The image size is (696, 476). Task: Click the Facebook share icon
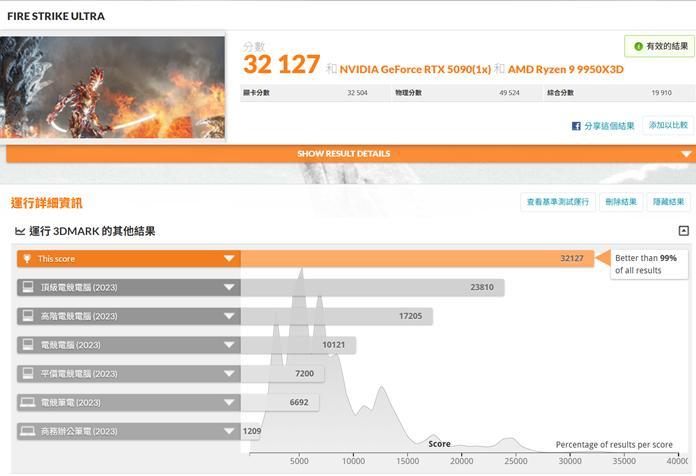point(576,126)
